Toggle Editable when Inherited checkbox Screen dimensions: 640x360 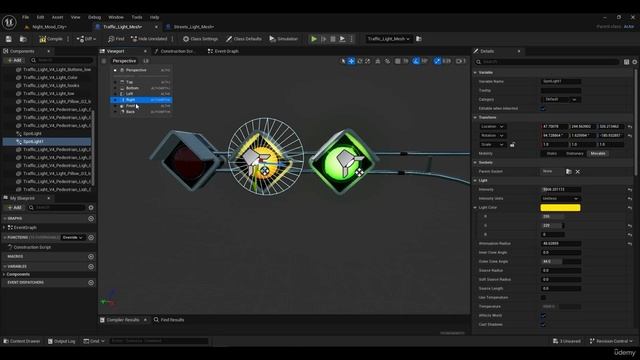tap(543, 109)
